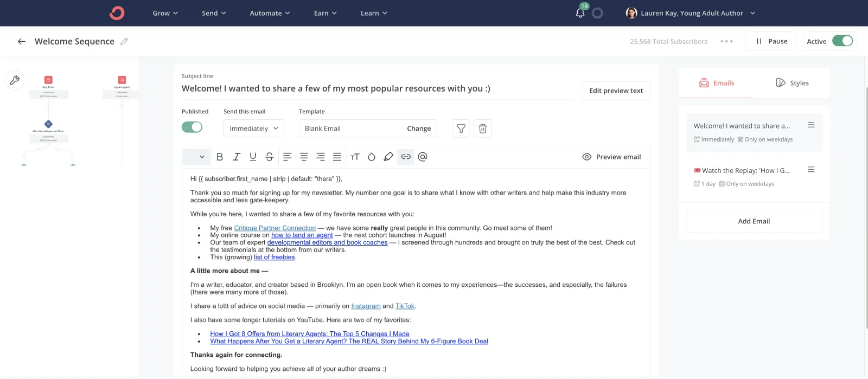Click the Bold formatting icon
The height and width of the screenshot is (379, 868).
tap(220, 157)
